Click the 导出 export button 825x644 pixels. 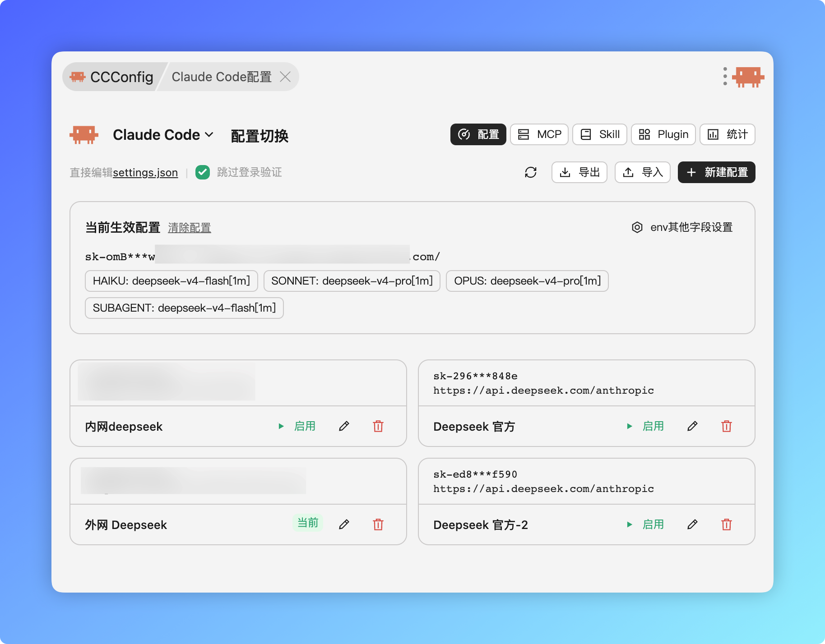pyautogui.click(x=579, y=172)
